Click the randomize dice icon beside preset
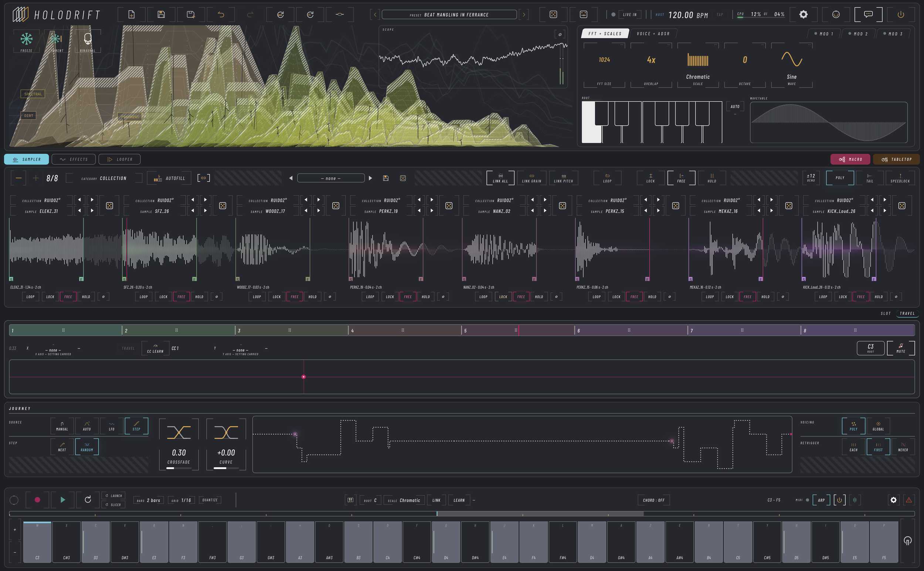The width and height of the screenshot is (924, 571). [x=553, y=14]
